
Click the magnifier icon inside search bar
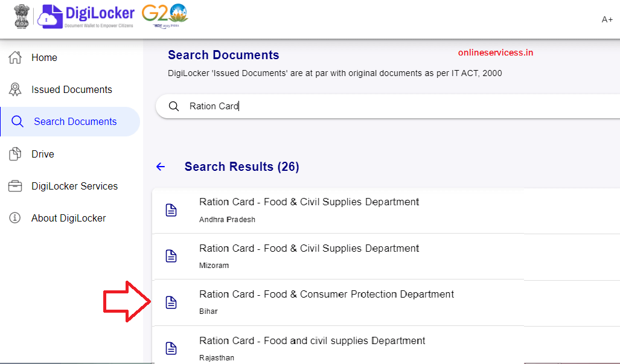point(174,106)
